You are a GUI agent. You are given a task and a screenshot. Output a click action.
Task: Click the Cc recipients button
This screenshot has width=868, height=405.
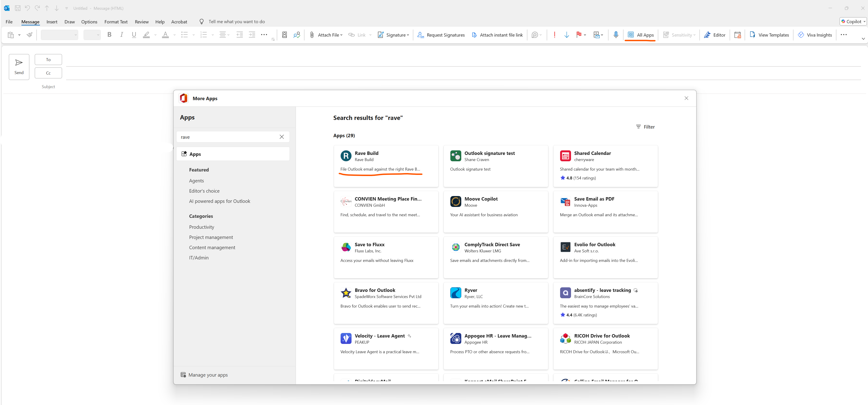point(48,73)
